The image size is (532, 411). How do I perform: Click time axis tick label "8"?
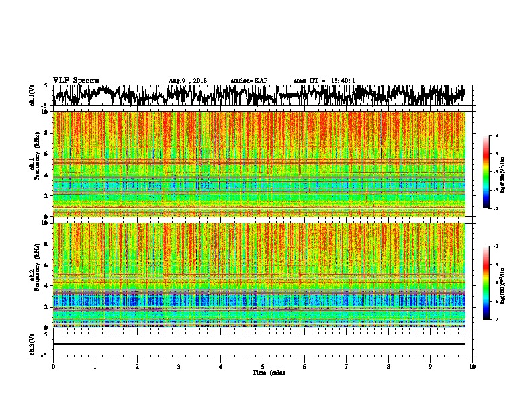388,367
